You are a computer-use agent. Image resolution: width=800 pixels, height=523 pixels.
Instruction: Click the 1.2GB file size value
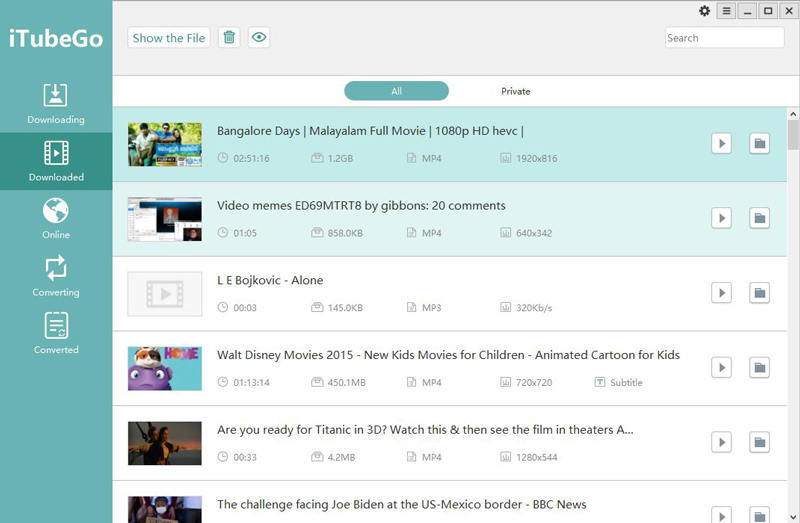(x=340, y=158)
